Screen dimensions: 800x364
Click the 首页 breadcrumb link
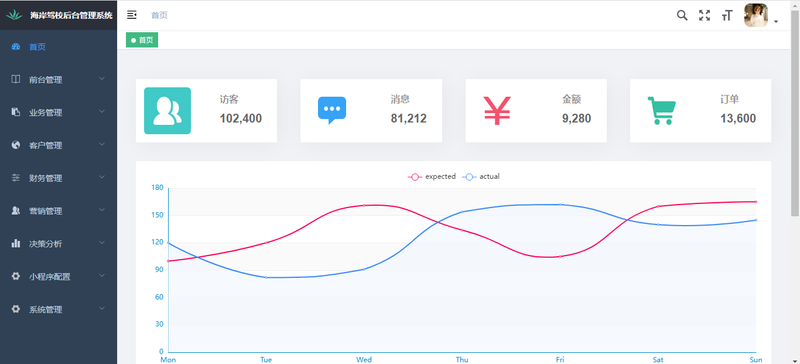tap(159, 15)
